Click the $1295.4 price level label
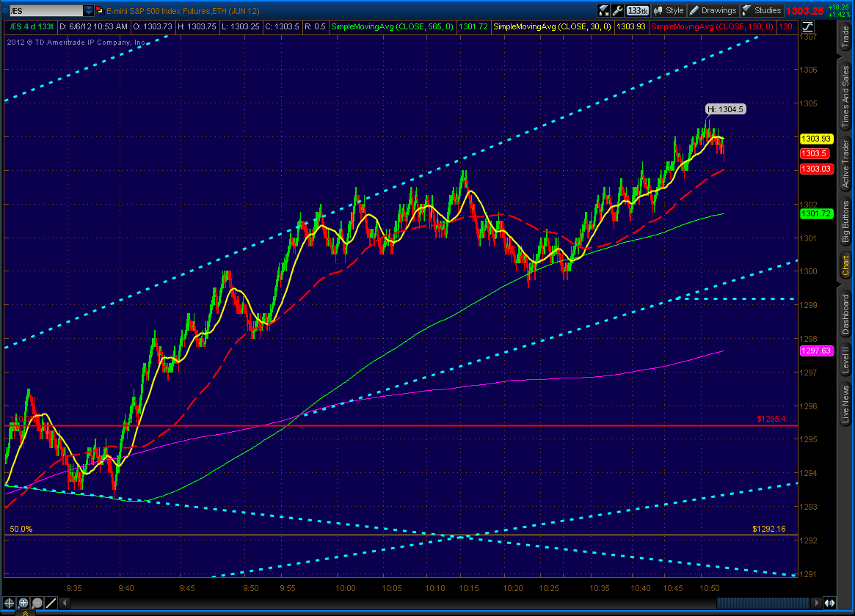855x616 pixels. pyautogui.click(x=771, y=419)
